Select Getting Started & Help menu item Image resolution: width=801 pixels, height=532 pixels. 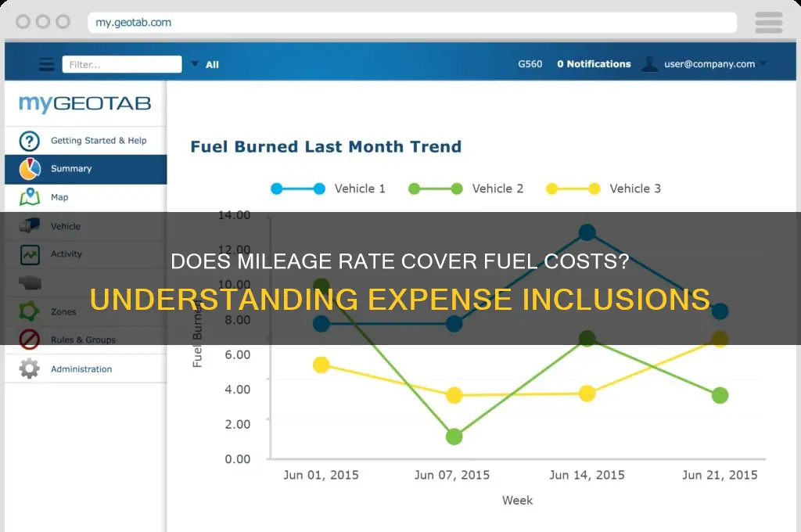[86, 141]
